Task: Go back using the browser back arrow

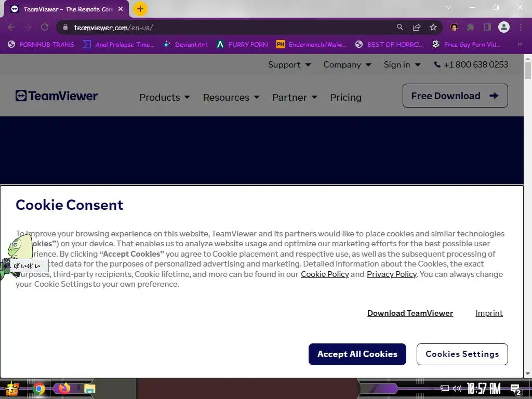Action: click(11, 27)
